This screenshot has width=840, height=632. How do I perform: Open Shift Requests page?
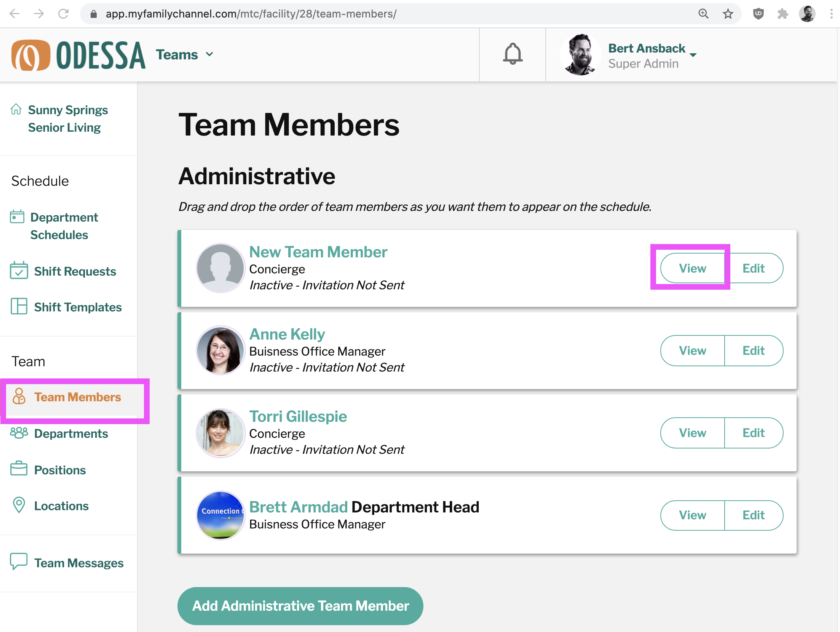(75, 271)
